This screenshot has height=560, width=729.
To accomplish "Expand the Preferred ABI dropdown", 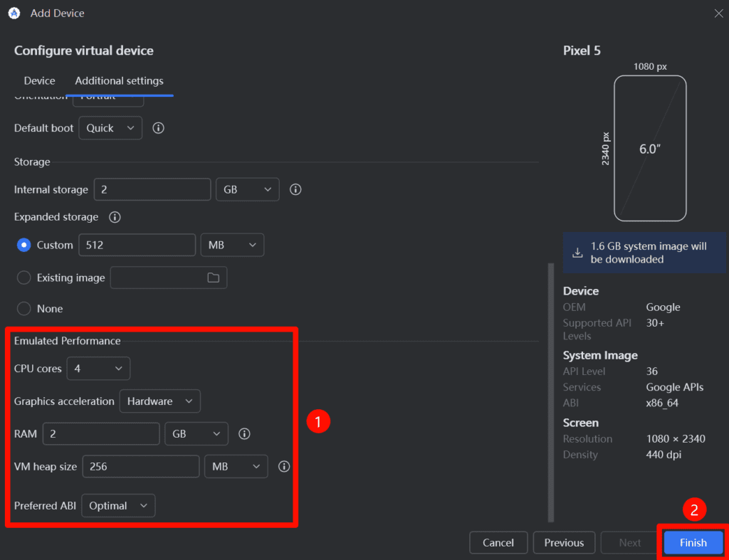I will pyautogui.click(x=118, y=506).
